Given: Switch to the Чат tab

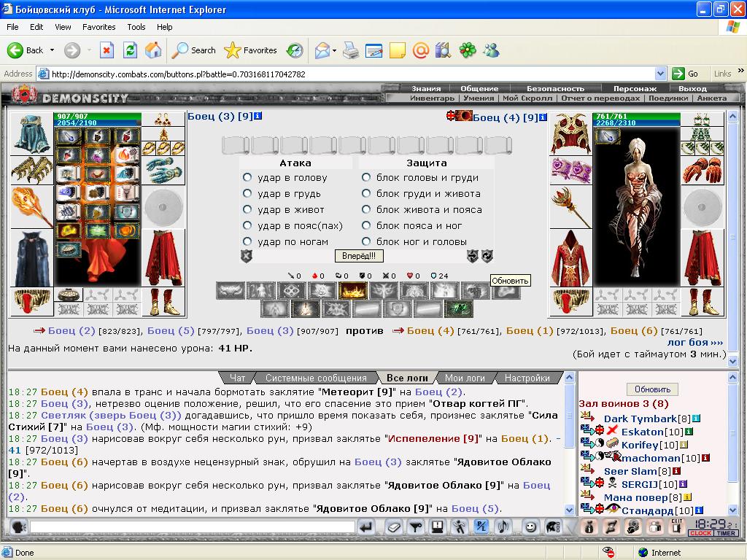Looking at the screenshot, I should click(x=237, y=378).
